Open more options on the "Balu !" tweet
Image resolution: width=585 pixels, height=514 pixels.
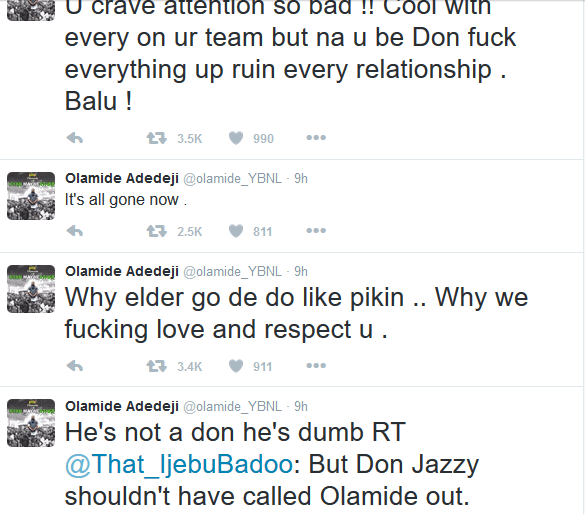(x=316, y=138)
